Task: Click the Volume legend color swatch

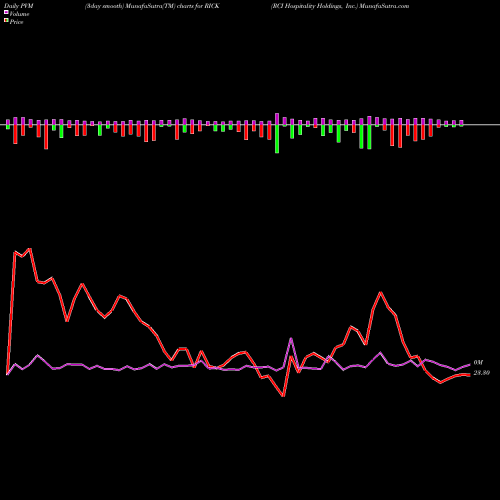Action: [6, 13]
